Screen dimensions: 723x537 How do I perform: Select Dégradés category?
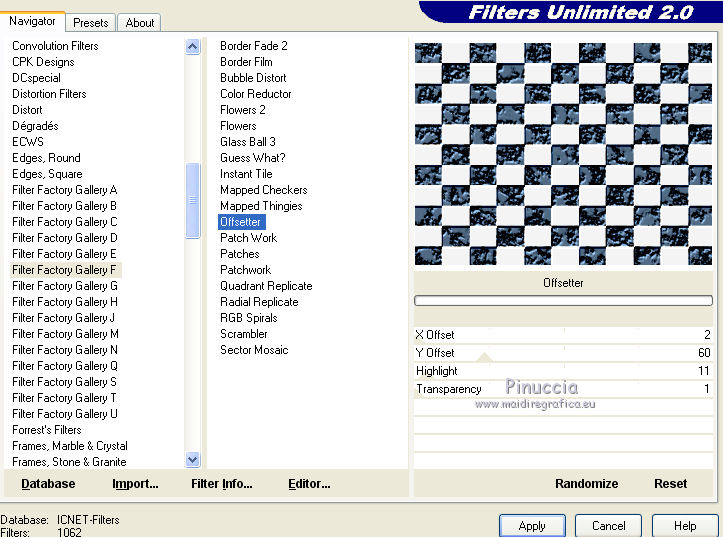click(x=36, y=126)
